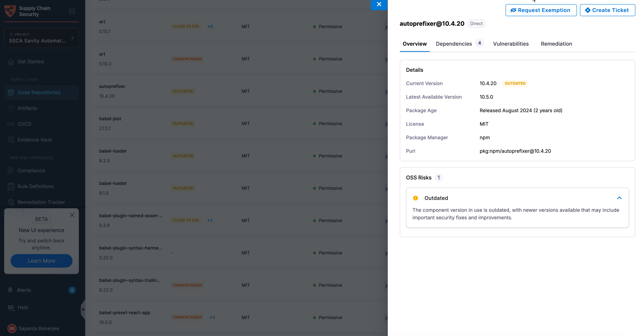The width and height of the screenshot is (644, 336).
Task: Click the Outdated warning icon in OSS Risks
Action: [x=415, y=198]
